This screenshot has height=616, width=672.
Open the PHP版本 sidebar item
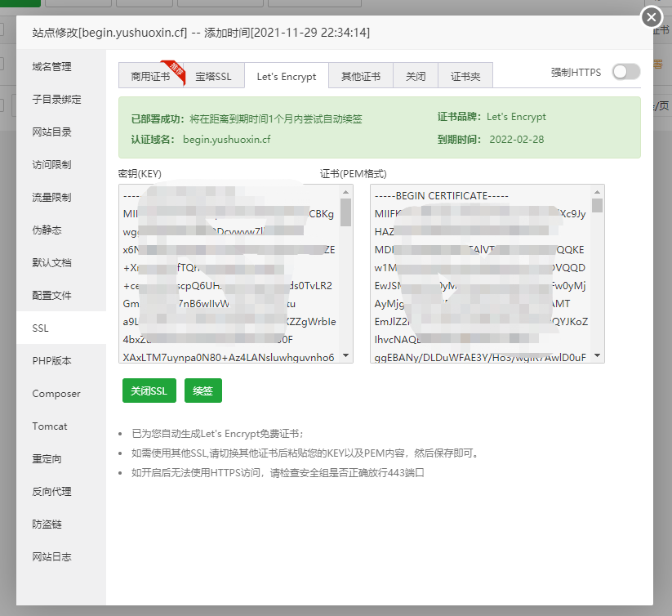52,361
